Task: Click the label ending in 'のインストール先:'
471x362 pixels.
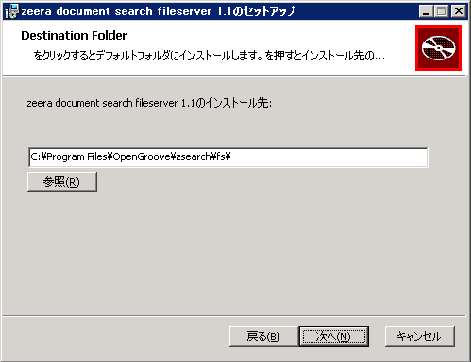Action: point(149,103)
